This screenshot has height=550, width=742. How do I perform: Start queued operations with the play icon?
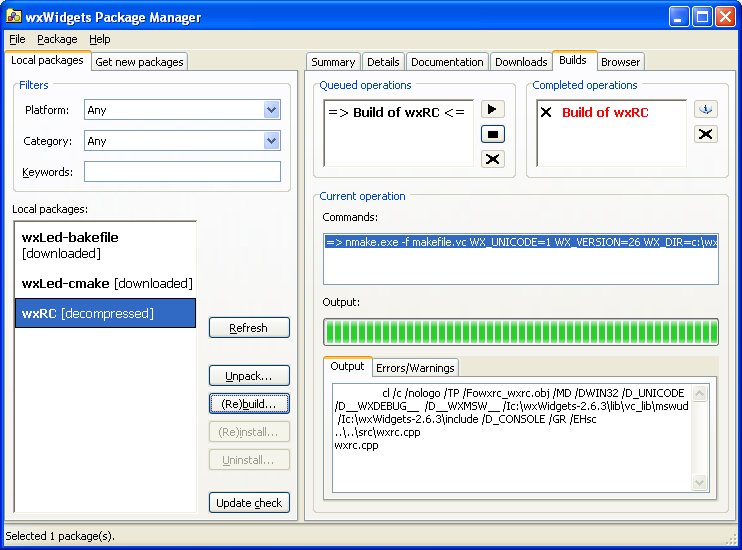point(493,109)
